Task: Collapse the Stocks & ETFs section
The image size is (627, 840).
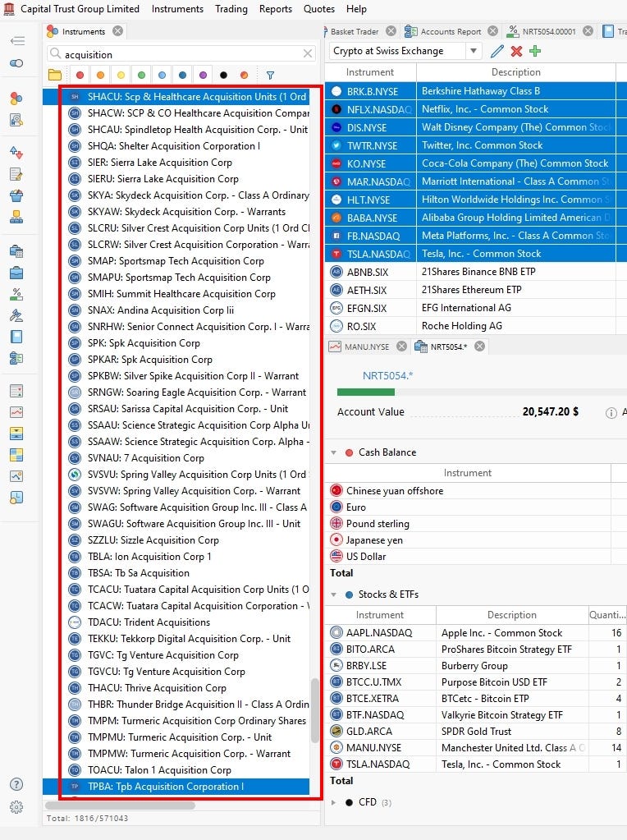Action: click(333, 594)
